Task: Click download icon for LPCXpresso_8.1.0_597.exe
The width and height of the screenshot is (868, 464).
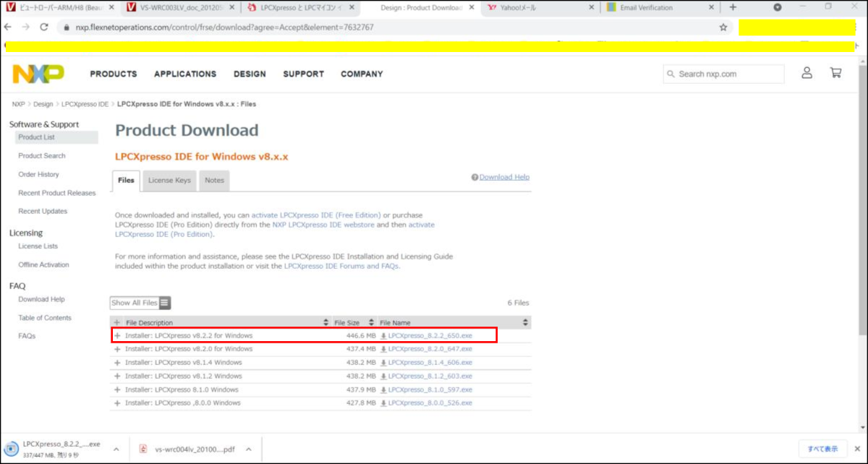Action: 383,390
